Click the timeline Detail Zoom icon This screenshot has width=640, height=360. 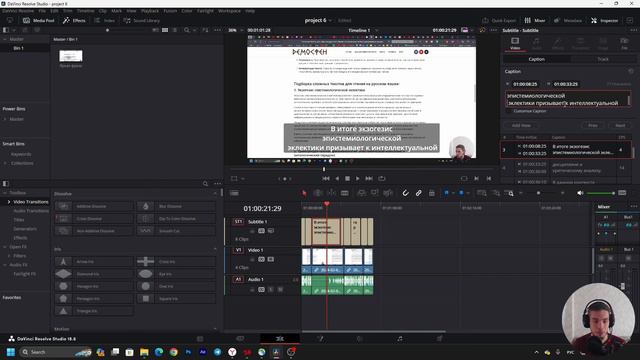[496, 193]
